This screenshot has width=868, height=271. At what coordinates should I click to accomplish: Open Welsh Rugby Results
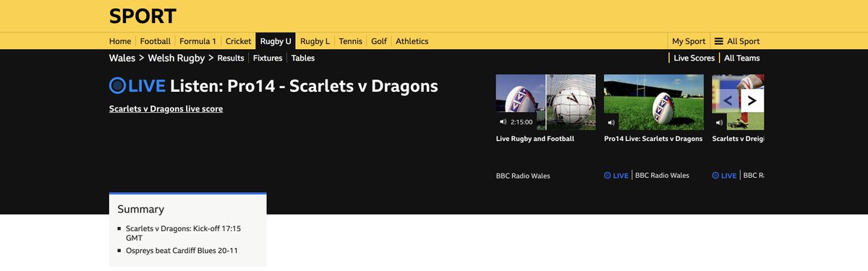pyautogui.click(x=231, y=58)
